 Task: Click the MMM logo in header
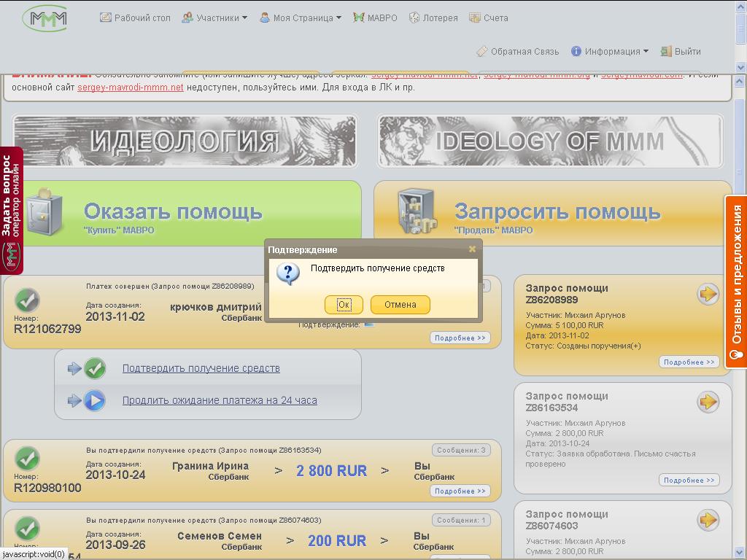45,18
